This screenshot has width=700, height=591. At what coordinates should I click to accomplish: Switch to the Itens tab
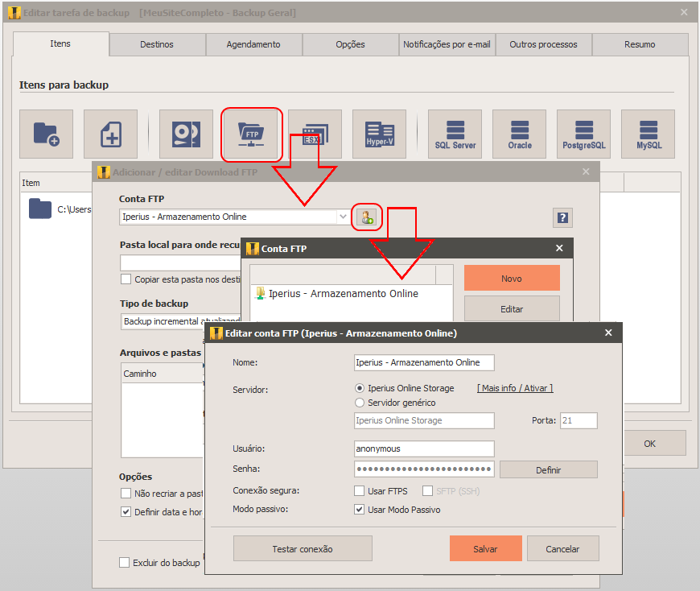click(60, 43)
